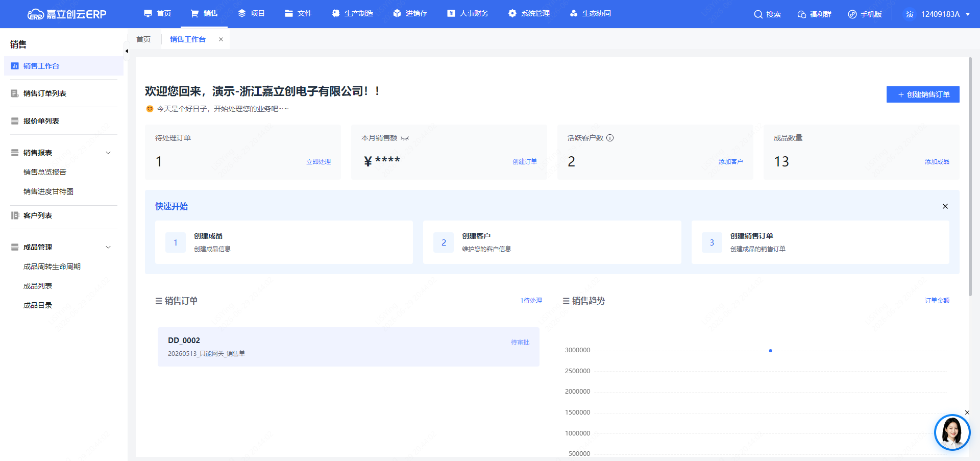
Task: Click the 待审批 status label
Action: (x=520, y=343)
